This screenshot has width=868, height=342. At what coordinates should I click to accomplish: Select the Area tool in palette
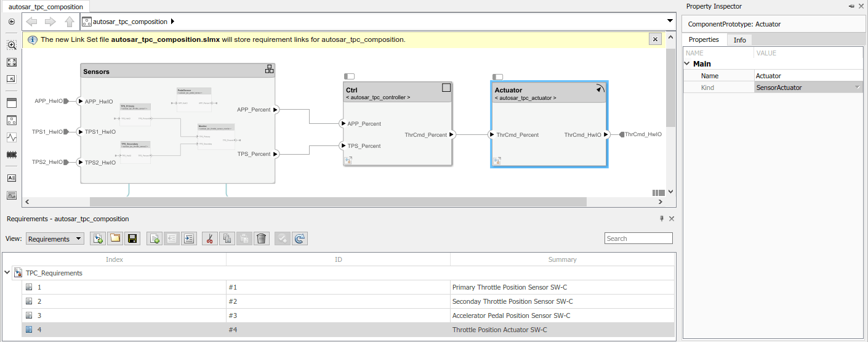[12, 102]
